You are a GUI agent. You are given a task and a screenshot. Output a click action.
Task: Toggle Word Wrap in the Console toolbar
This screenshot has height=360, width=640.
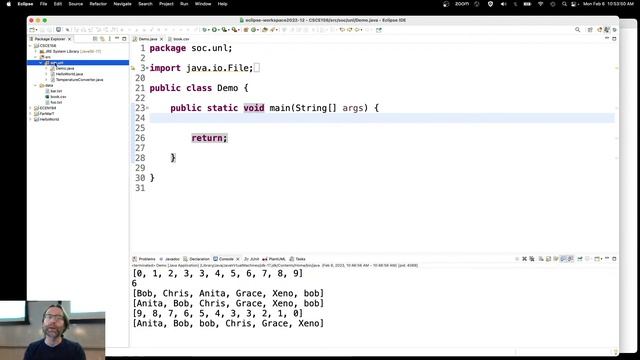[556, 259]
